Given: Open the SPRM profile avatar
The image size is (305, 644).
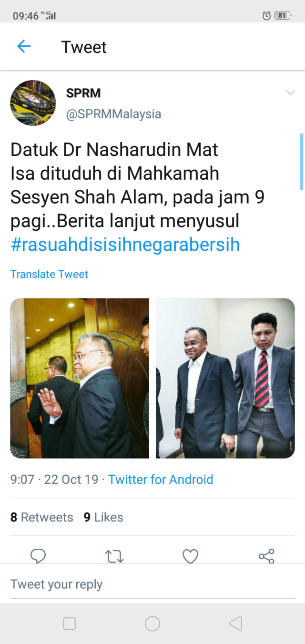Looking at the screenshot, I should pyautogui.click(x=33, y=103).
